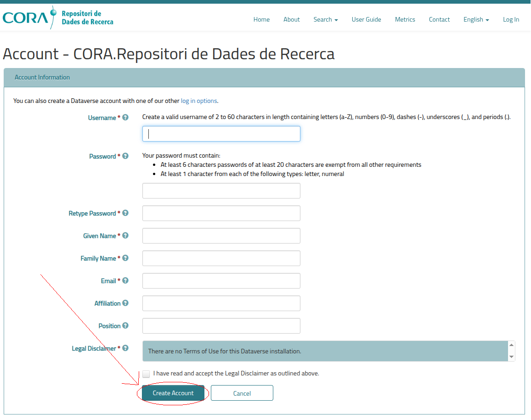Screen dimensions: 531x420
Task: Click help icon next to Retype Password
Action: pyautogui.click(x=125, y=213)
